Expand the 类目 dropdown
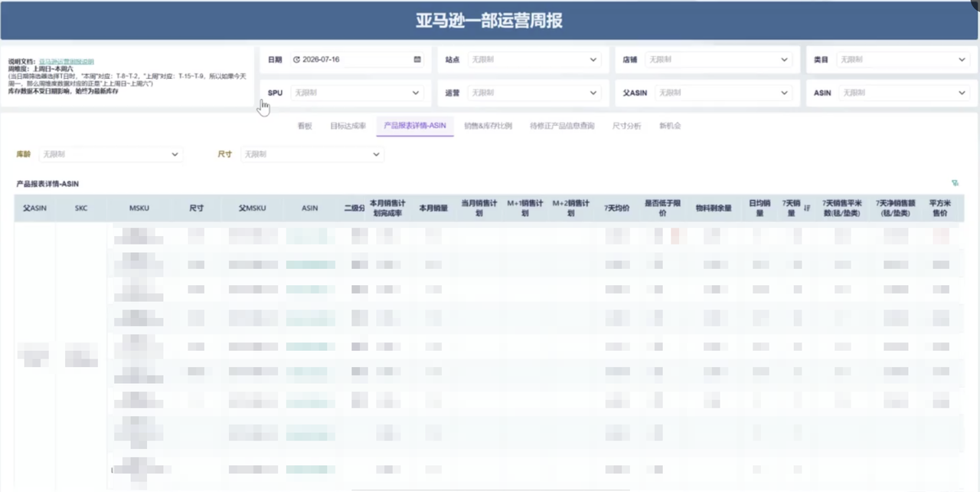980x492 pixels. [903, 59]
